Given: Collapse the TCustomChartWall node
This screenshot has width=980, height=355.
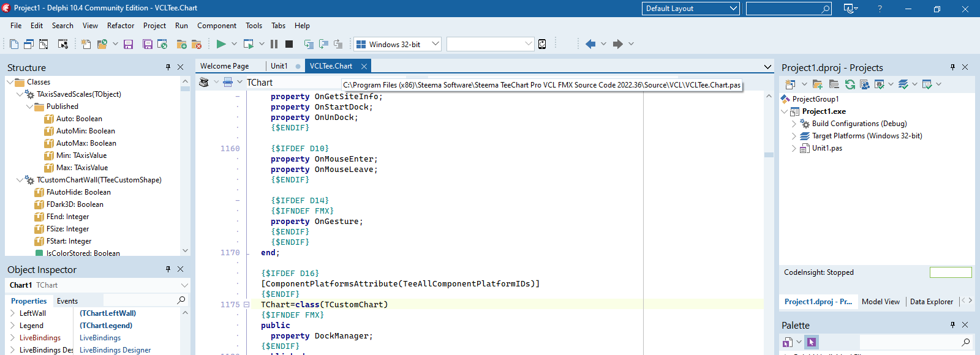Looking at the screenshot, I should pos(20,180).
